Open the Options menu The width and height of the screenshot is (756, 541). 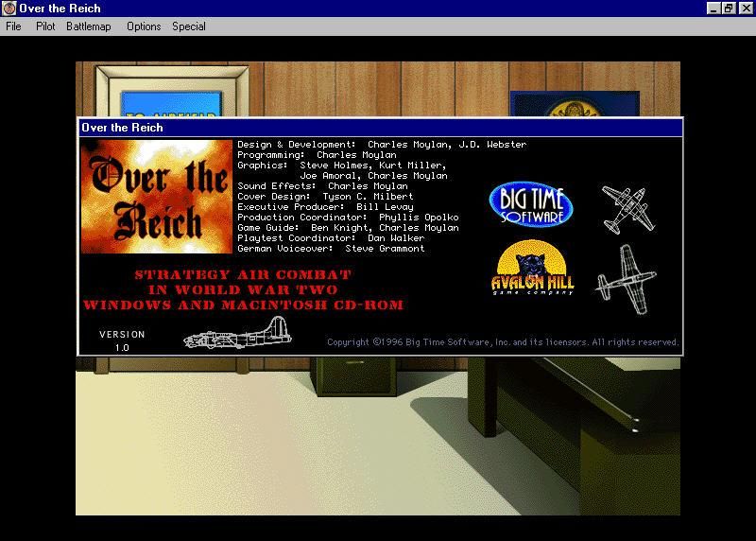144,26
